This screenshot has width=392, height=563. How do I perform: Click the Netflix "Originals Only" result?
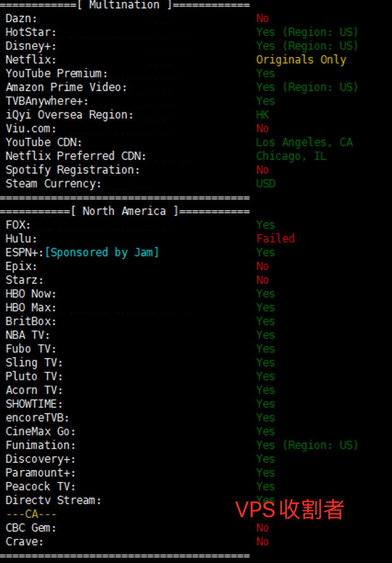(x=301, y=60)
